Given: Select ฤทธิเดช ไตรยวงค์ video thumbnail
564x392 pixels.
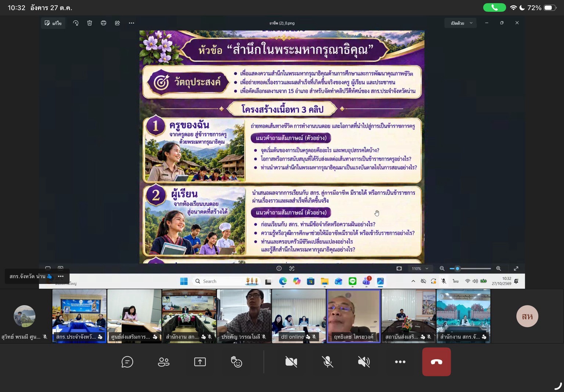Looking at the screenshot, I should pyautogui.click(x=353, y=316).
